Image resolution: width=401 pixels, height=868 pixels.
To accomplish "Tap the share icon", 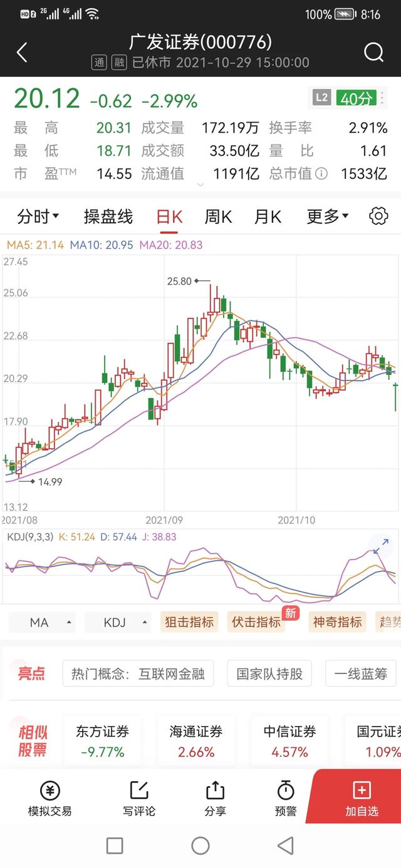I will point(215,791).
